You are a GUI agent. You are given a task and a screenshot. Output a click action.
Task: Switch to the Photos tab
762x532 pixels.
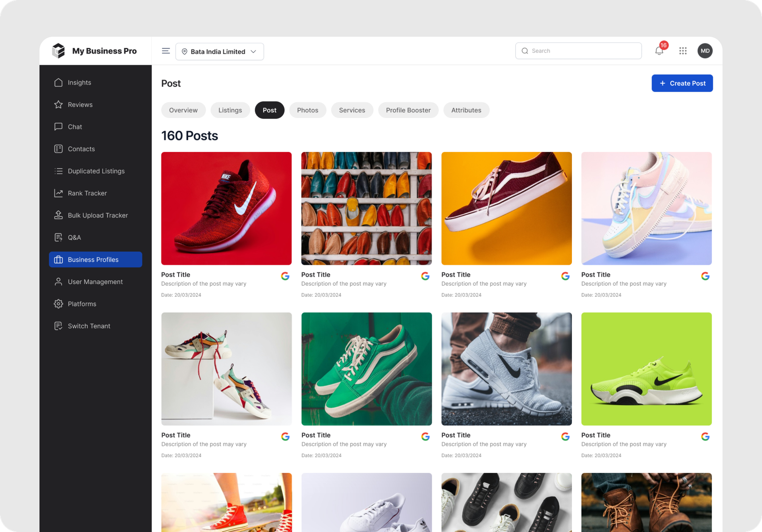[308, 110]
